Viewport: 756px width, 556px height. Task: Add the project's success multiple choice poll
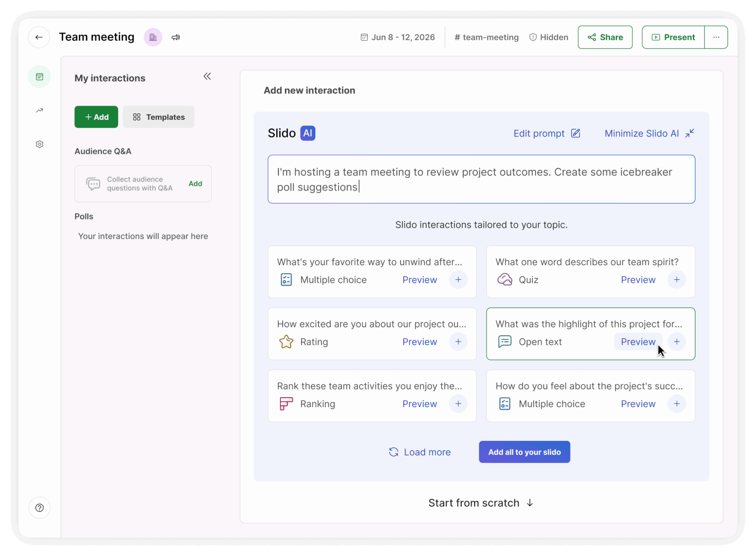[677, 404]
